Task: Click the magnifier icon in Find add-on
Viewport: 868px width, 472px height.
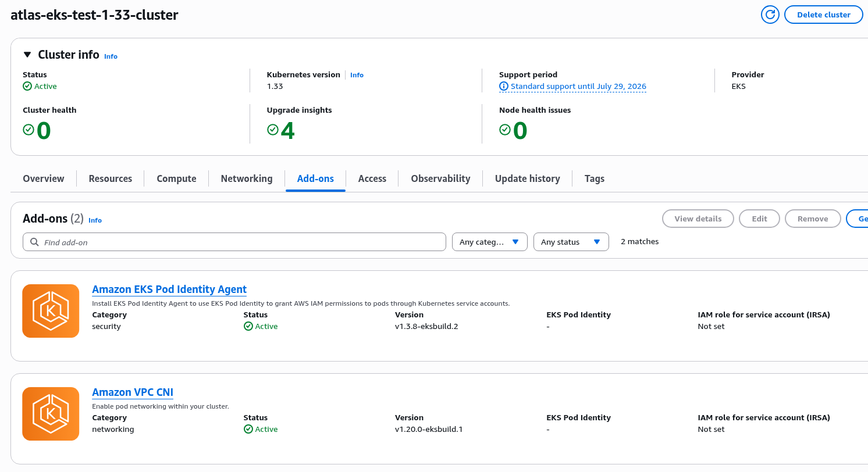Action: tap(34, 242)
